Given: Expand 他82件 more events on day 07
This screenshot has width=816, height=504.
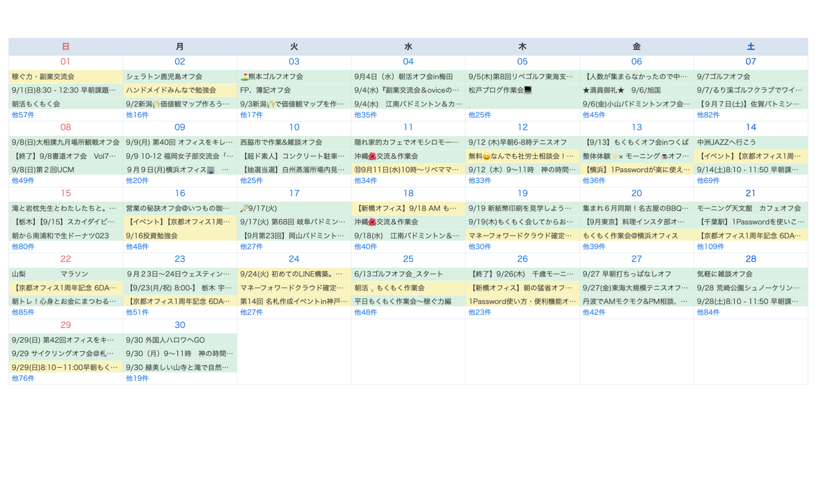Looking at the screenshot, I should [x=708, y=115].
